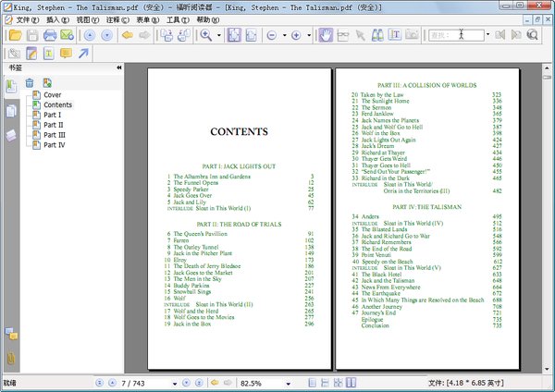555x392 pixels.
Task: Toggle continuous page view in status bar
Action: pyautogui.click(x=327, y=382)
